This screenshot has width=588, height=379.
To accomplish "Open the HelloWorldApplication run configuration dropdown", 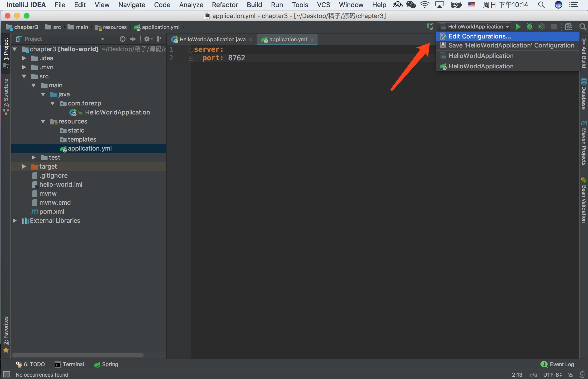I will (x=474, y=27).
